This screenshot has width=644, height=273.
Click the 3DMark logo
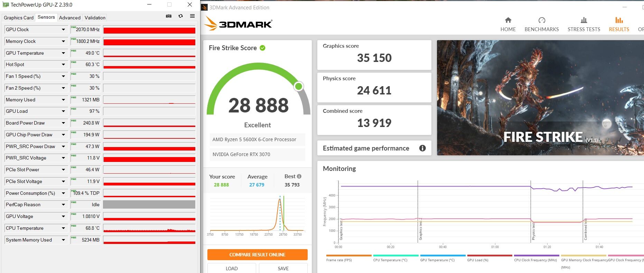238,24
